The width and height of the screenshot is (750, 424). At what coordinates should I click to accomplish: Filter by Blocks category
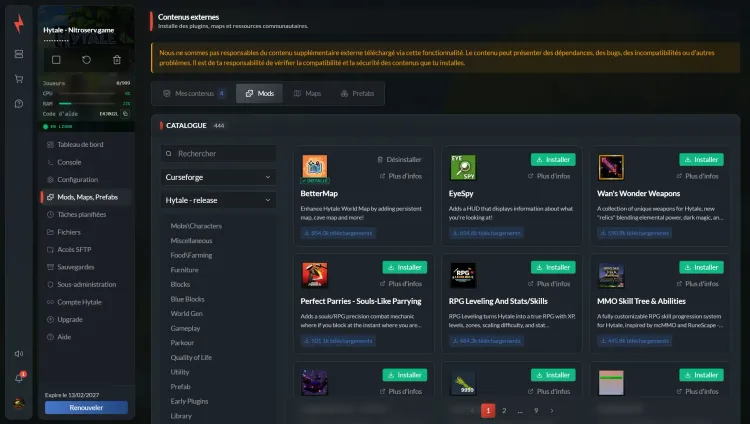click(180, 284)
